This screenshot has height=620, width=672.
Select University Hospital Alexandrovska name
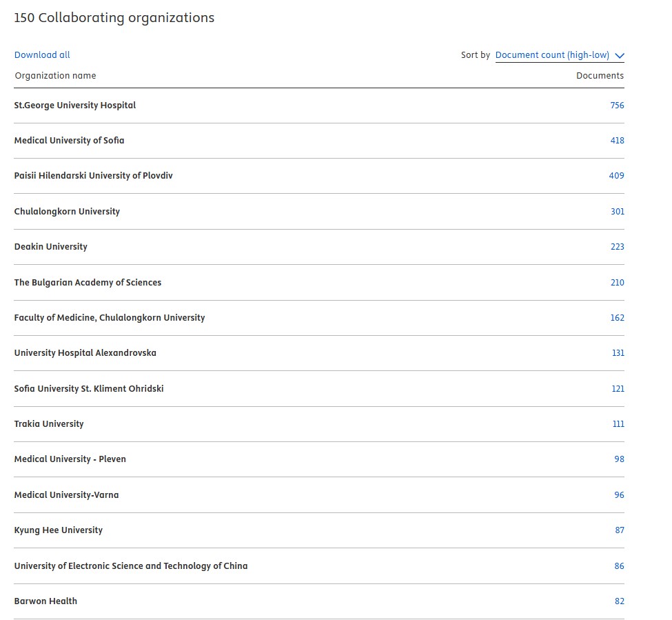point(85,353)
